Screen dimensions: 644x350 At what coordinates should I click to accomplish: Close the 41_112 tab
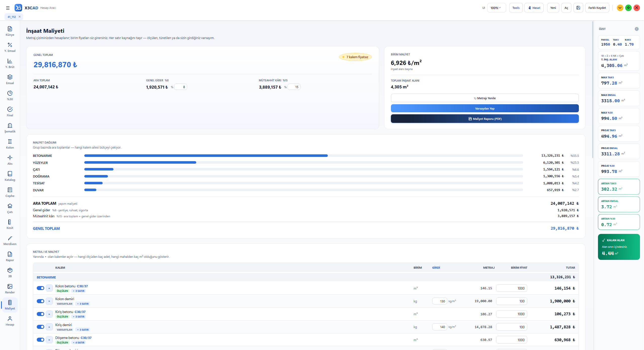tap(20, 17)
